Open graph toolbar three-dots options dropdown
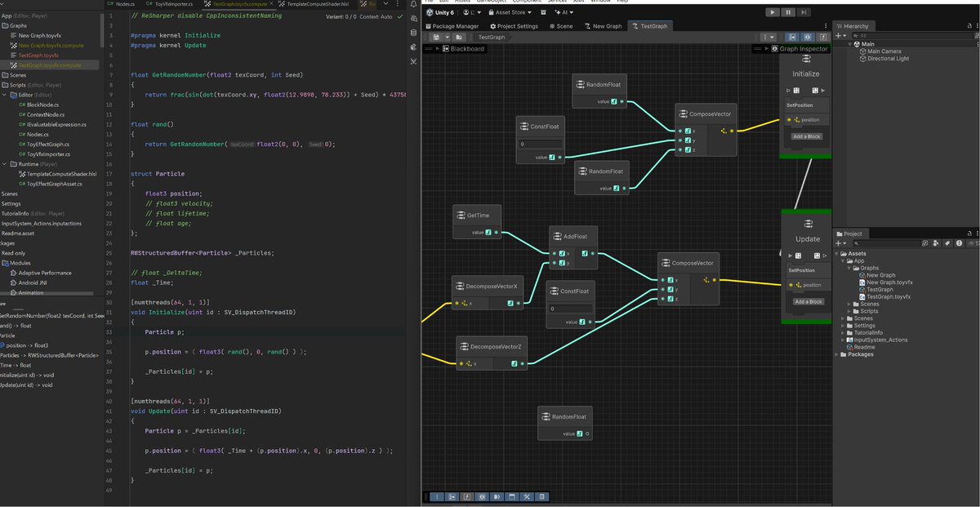The image size is (980, 507). (768, 37)
